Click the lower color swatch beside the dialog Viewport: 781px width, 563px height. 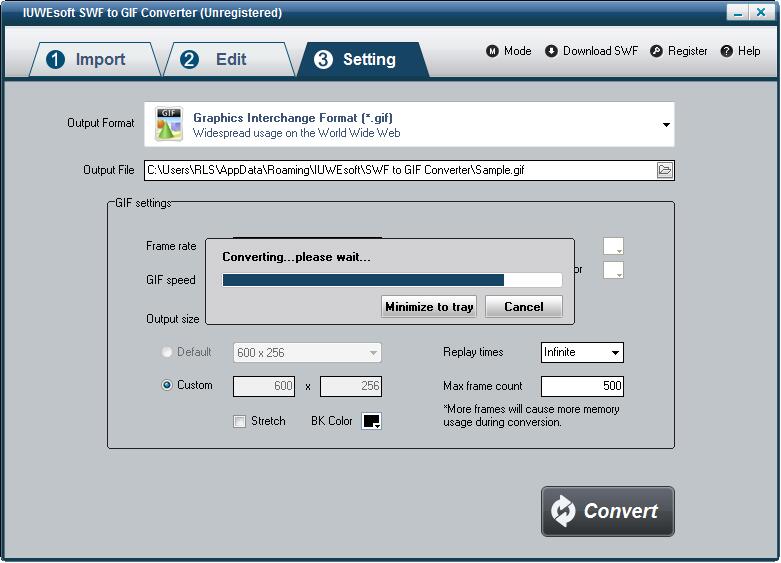pyautogui.click(x=613, y=270)
